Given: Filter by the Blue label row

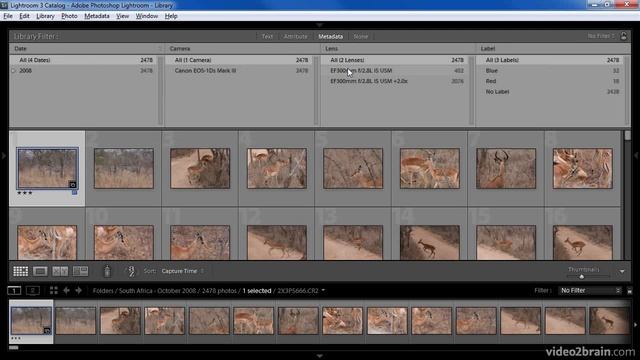Looking at the screenshot, I should coord(550,71).
